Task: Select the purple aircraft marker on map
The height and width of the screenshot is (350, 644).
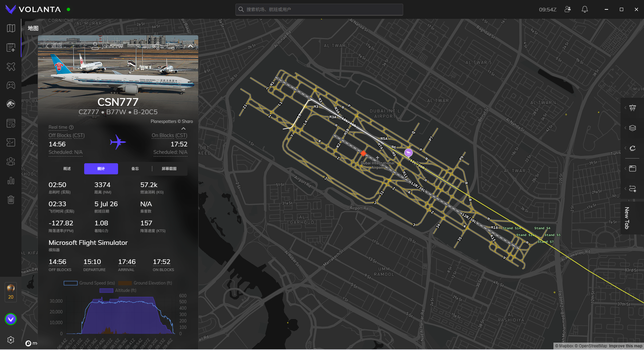Action: click(408, 153)
